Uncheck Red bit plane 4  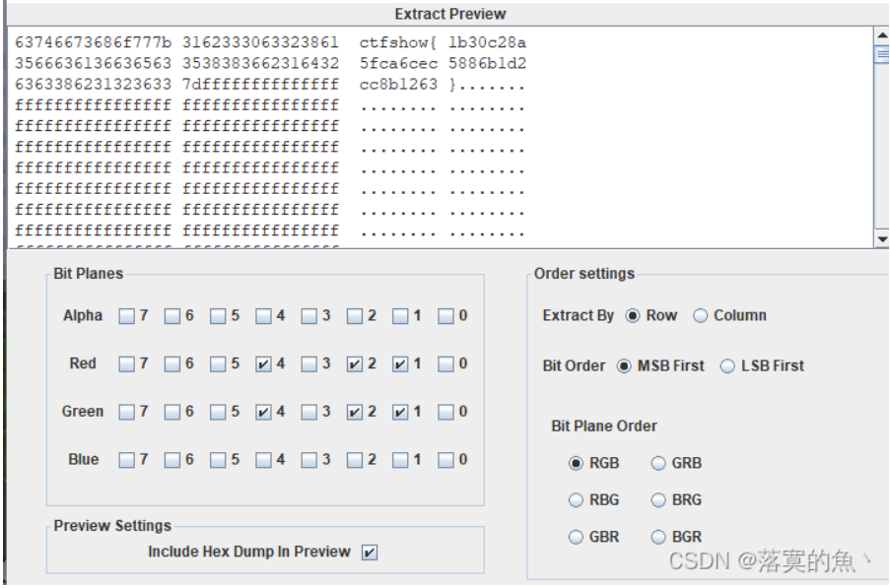263,364
